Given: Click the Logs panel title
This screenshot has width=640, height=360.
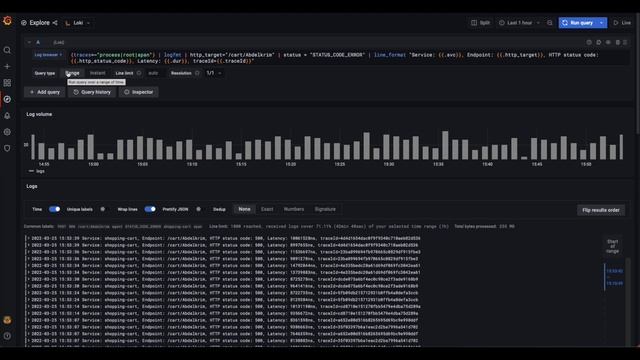Looking at the screenshot, I should (32, 186).
